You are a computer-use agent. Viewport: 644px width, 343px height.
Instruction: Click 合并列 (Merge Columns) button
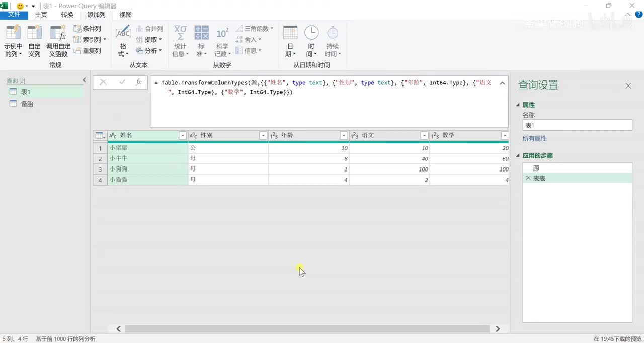(149, 29)
